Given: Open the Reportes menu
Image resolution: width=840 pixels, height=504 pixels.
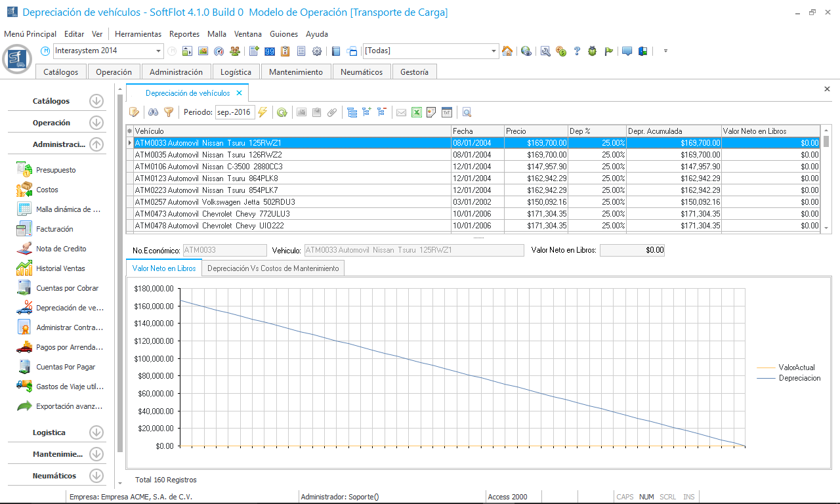Looking at the screenshot, I should pos(184,34).
